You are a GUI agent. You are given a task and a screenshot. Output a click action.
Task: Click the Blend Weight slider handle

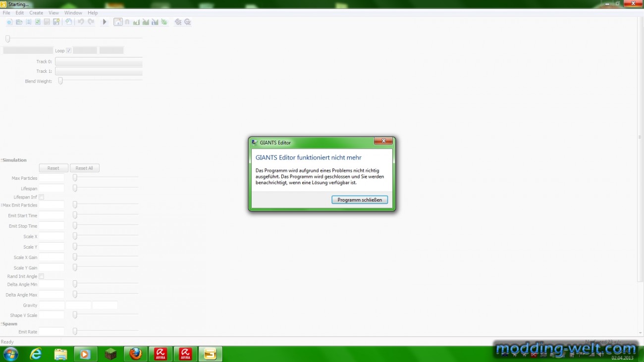60,81
